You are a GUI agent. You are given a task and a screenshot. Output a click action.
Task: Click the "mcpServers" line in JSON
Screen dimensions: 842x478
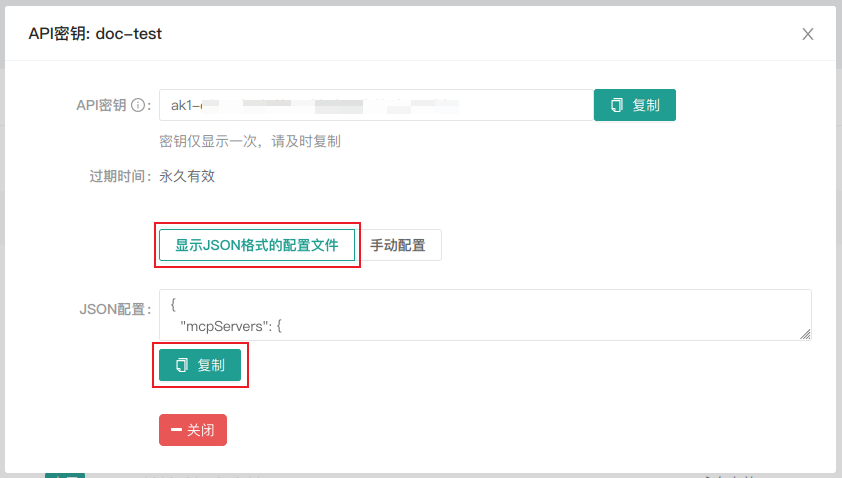(231, 326)
